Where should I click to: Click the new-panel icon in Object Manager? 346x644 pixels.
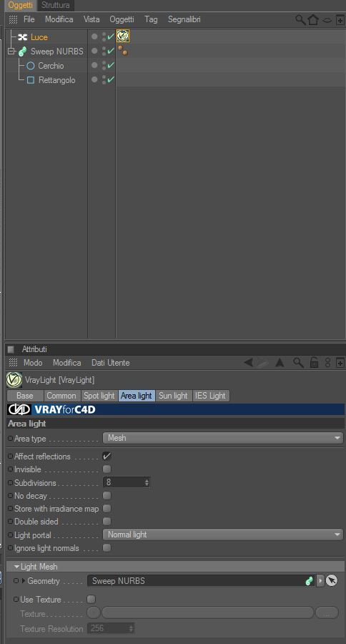point(340,20)
